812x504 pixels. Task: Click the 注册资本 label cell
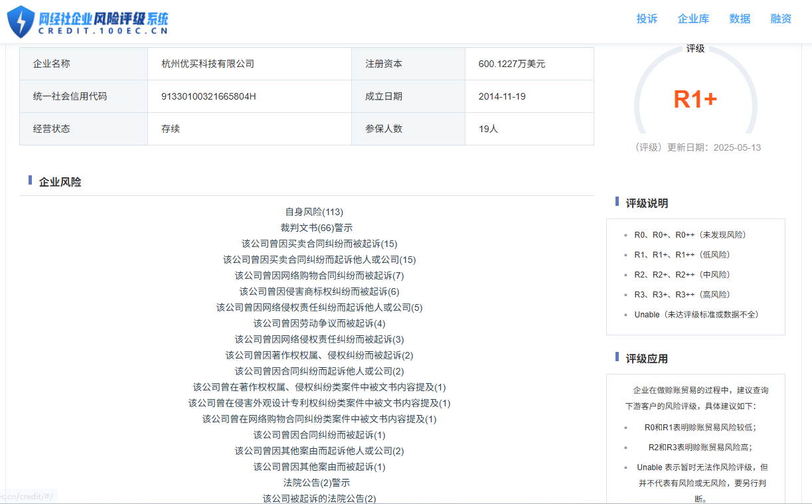tap(408, 64)
